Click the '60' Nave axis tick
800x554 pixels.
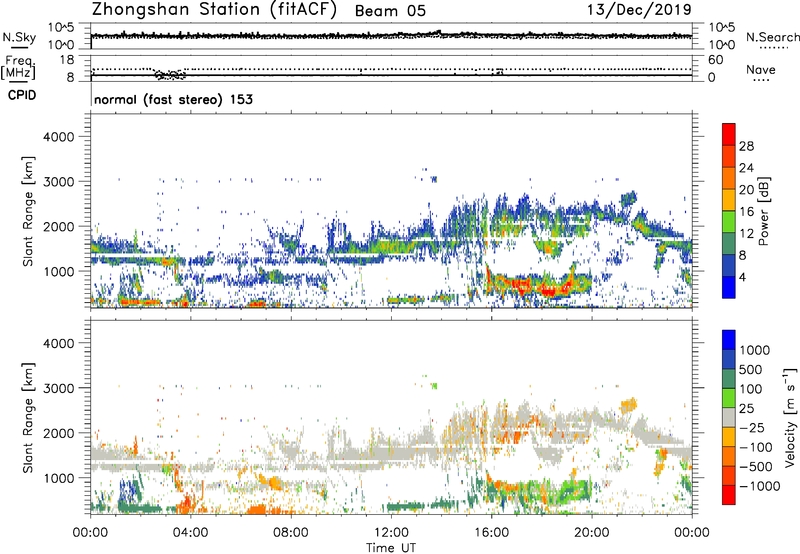click(715, 60)
